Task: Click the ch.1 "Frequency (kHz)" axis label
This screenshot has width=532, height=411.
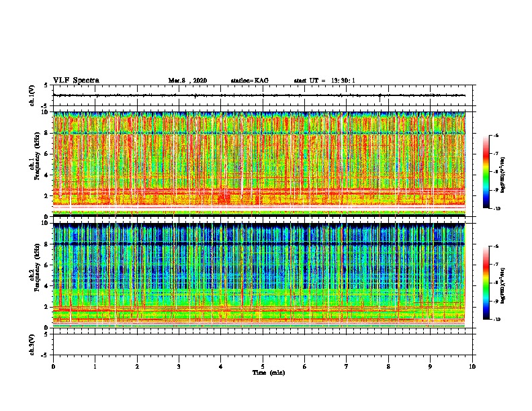Action: (x=37, y=156)
